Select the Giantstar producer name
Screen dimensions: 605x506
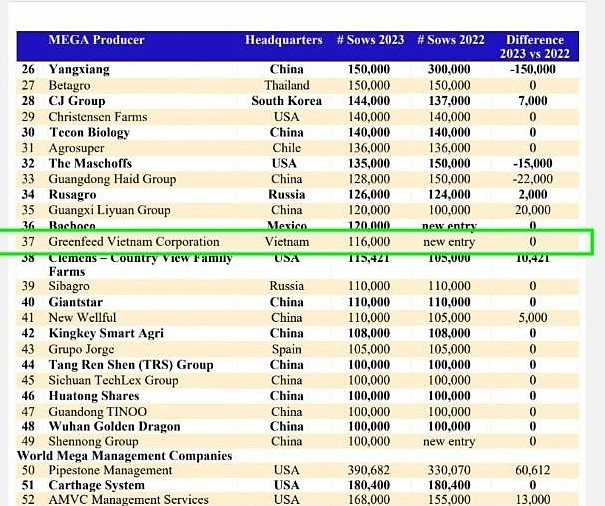click(76, 302)
